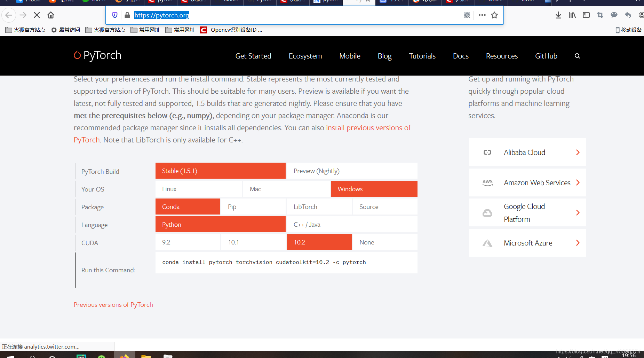Open the 最常访问 gear bookmark
The width and height of the screenshot is (644, 358).
65,30
